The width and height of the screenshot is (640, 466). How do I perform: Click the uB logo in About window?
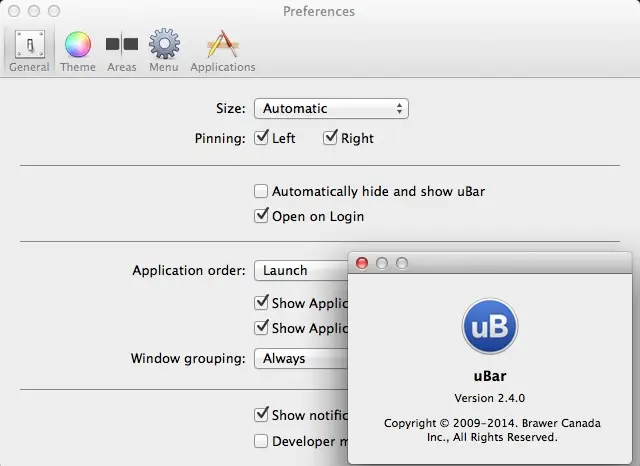(x=490, y=326)
